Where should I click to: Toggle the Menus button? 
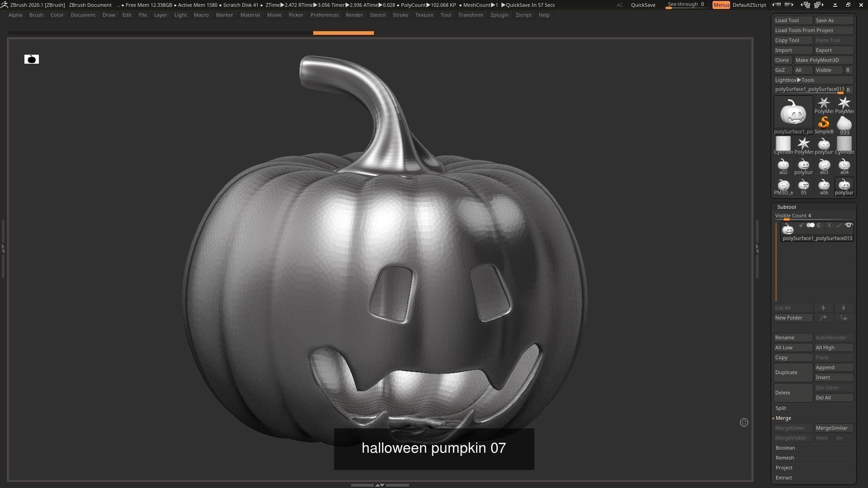pos(721,5)
